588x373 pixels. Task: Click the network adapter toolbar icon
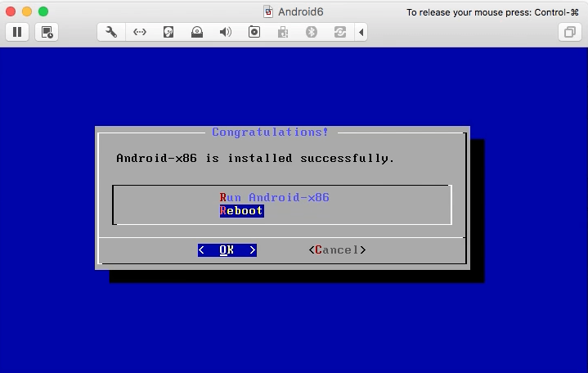[140, 32]
